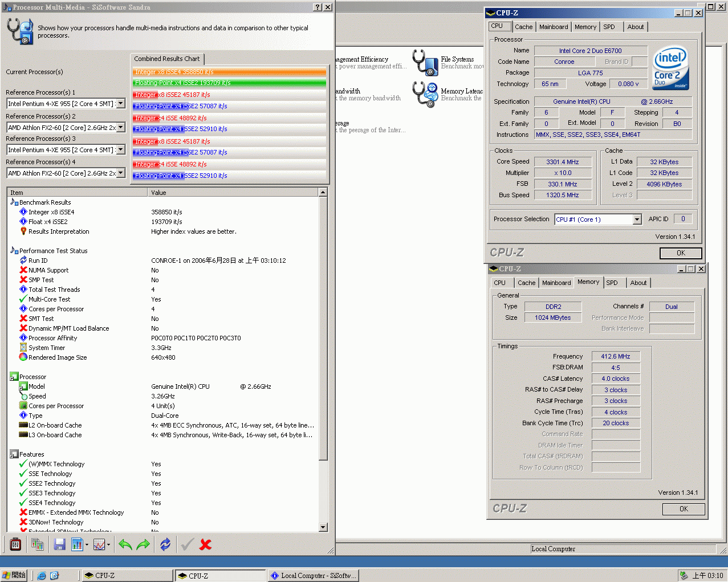Click the results list scroll down arrow

click(x=323, y=527)
